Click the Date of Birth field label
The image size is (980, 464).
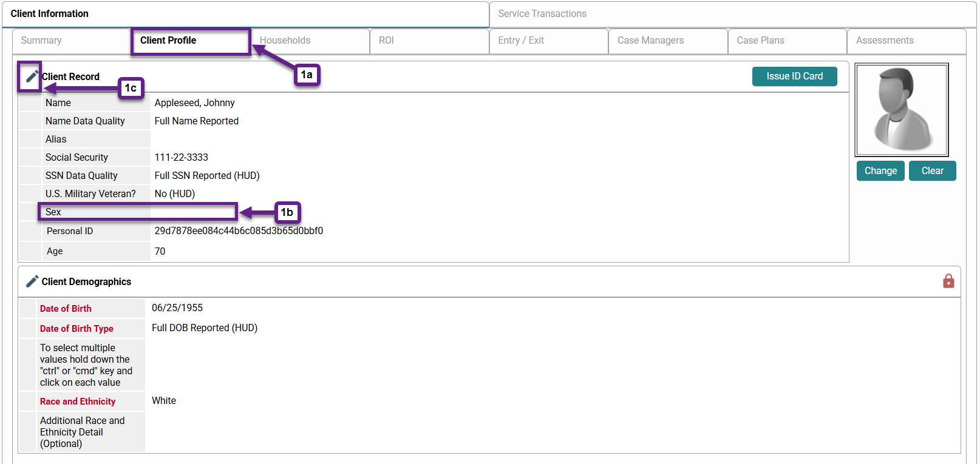pos(66,309)
